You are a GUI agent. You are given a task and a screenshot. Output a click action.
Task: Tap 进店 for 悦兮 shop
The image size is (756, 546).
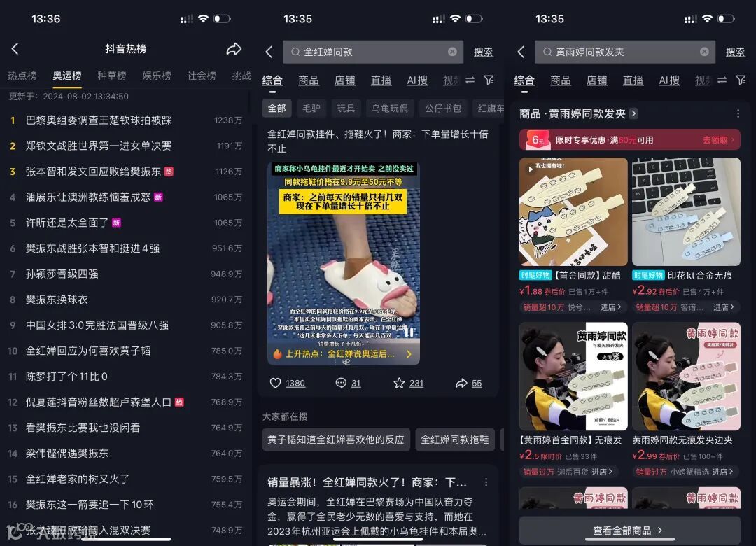click(x=610, y=307)
